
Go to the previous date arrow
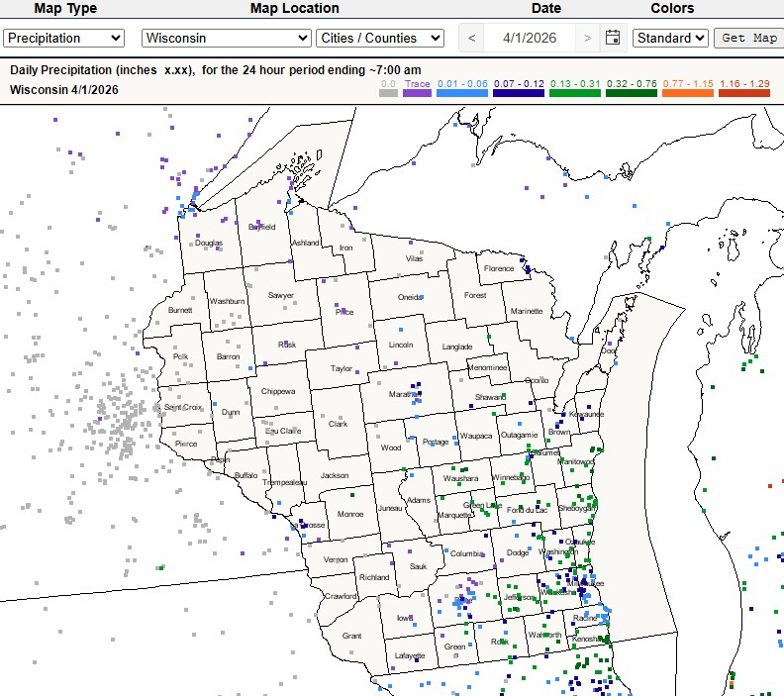pyautogui.click(x=471, y=38)
